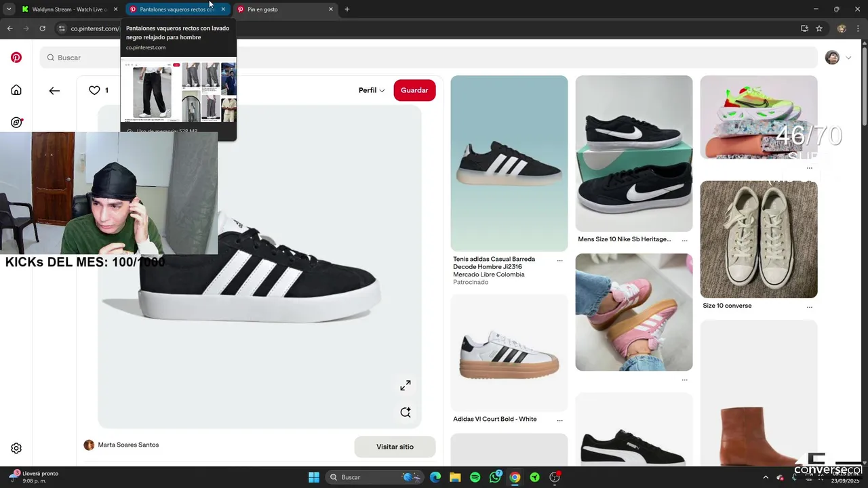
Task: Click the Pinterest Buscar search field
Action: pyautogui.click(x=429, y=58)
